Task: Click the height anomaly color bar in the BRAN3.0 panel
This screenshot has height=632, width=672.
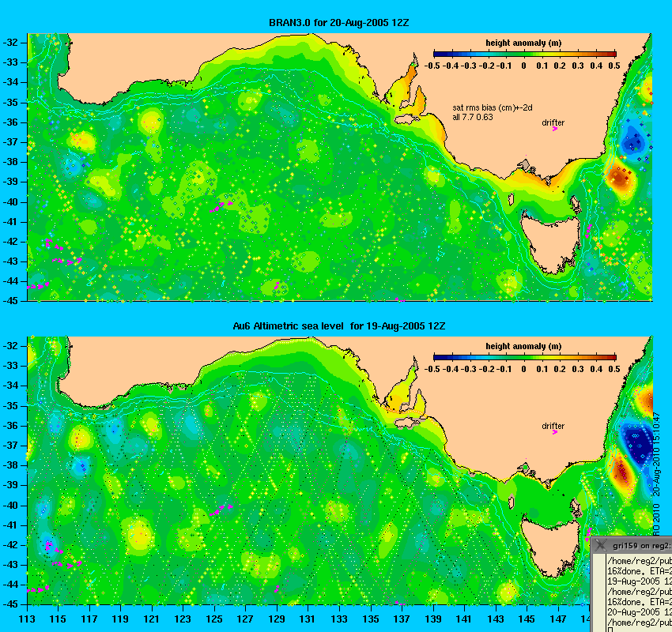Action: click(525, 54)
